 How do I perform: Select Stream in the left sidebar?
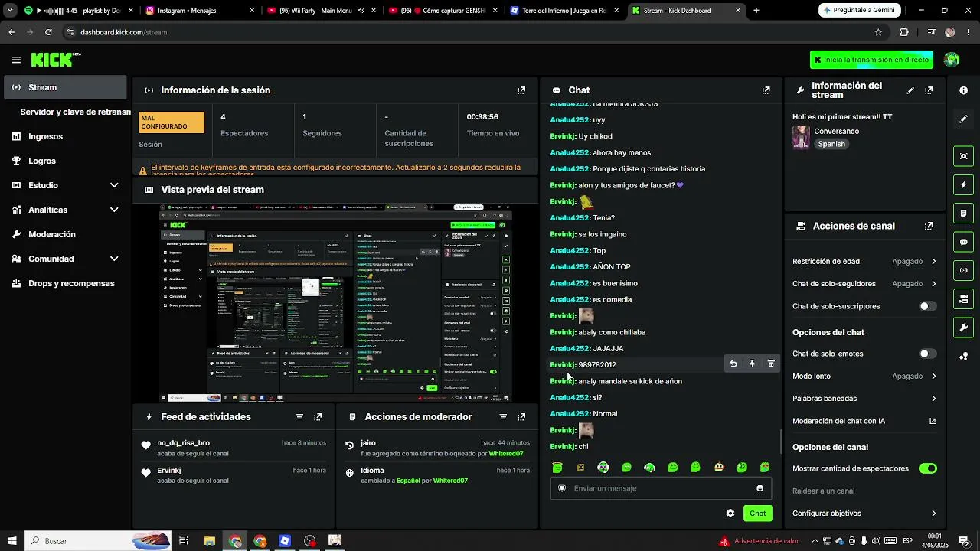(x=65, y=87)
